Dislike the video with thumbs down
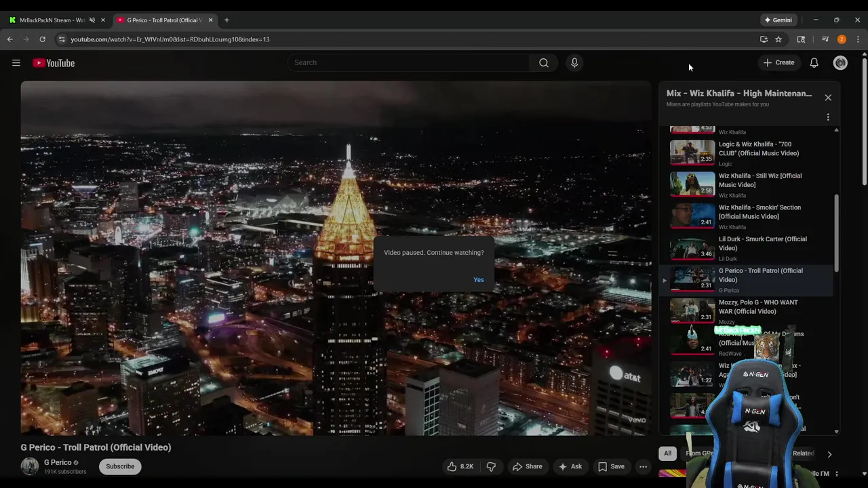Viewport: 868px width, 488px height. [491, 466]
